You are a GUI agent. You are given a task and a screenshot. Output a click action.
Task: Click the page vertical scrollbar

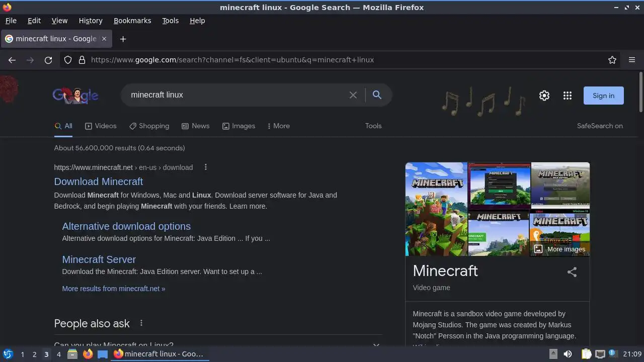(x=640, y=93)
